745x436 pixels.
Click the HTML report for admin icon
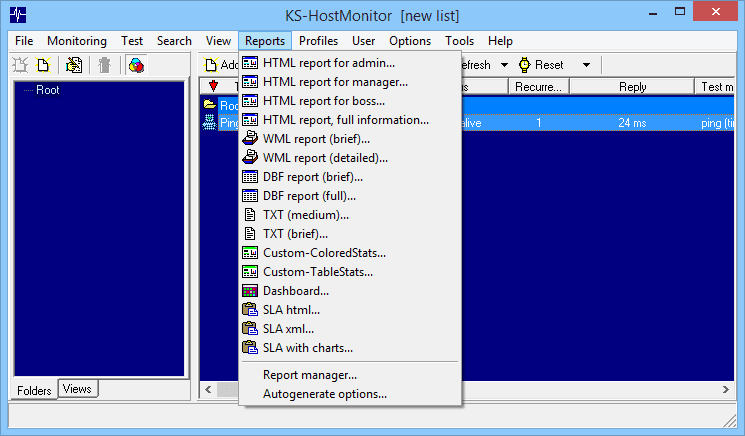click(250, 63)
